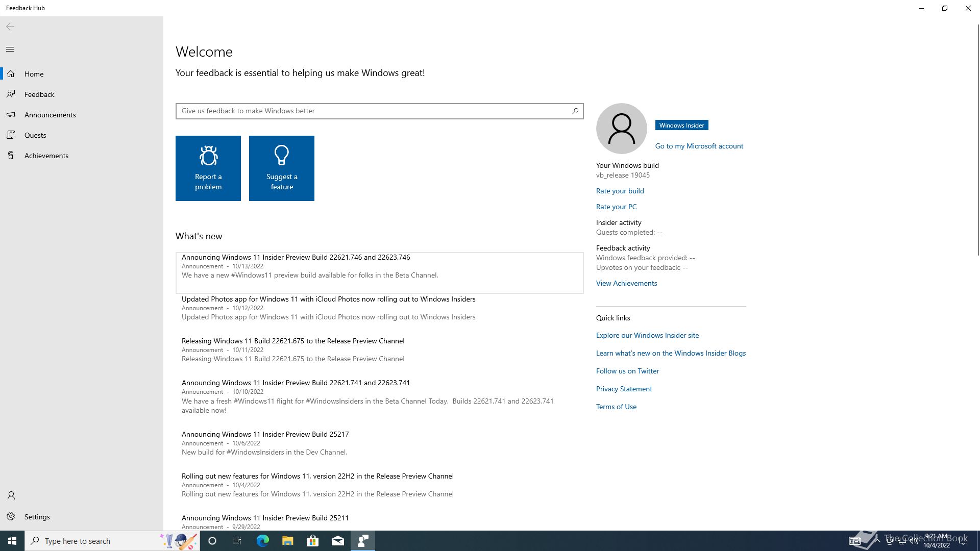Click the Rate your build link
Screen dimensions: 980x551
click(620, 191)
